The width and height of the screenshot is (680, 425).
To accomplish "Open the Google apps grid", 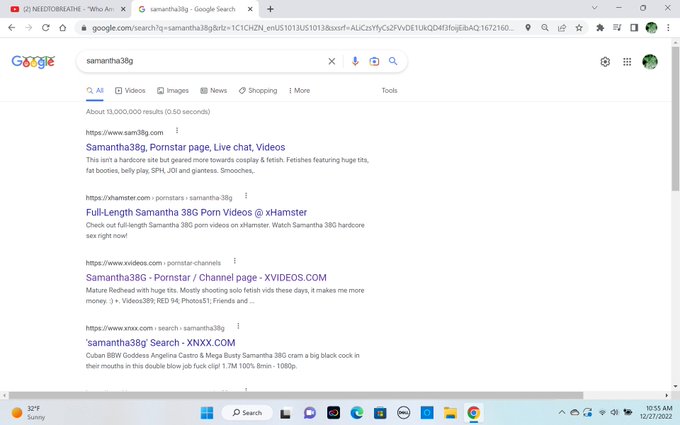I will [627, 62].
